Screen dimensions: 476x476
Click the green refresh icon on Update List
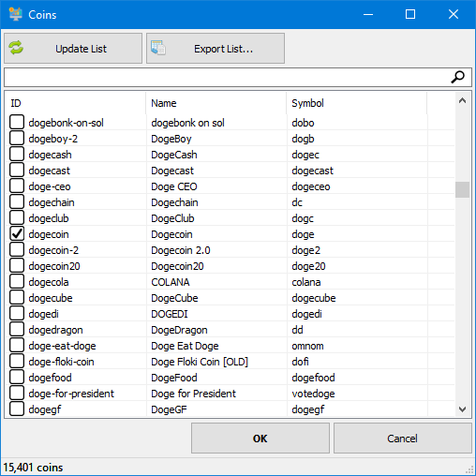pyautogui.click(x=16, y=48)
